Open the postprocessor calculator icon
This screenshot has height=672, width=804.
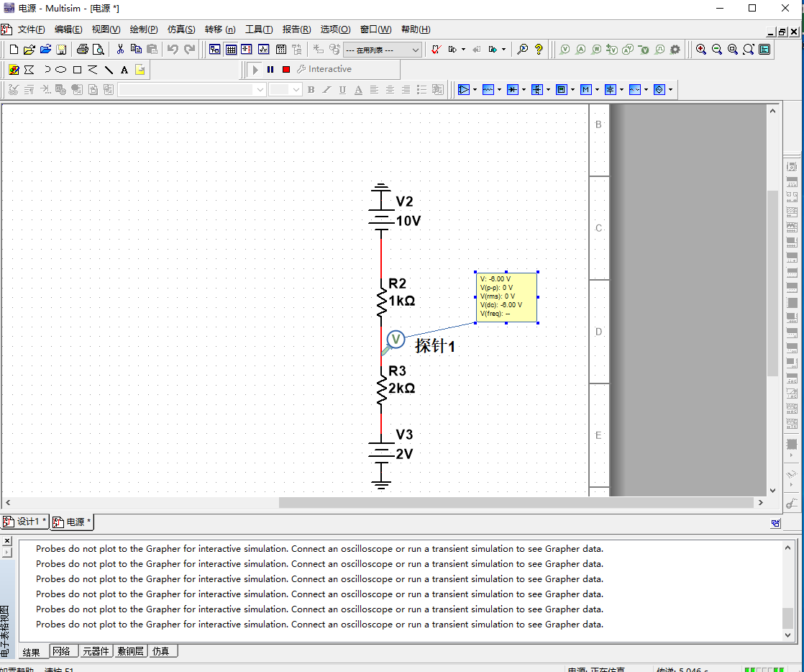click(281, 49)
